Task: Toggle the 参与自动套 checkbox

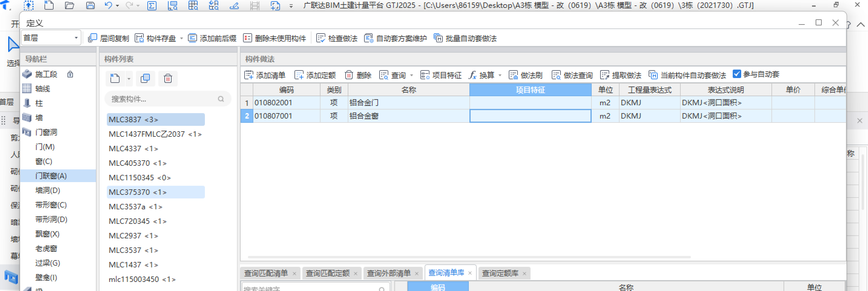Action: 737,74
